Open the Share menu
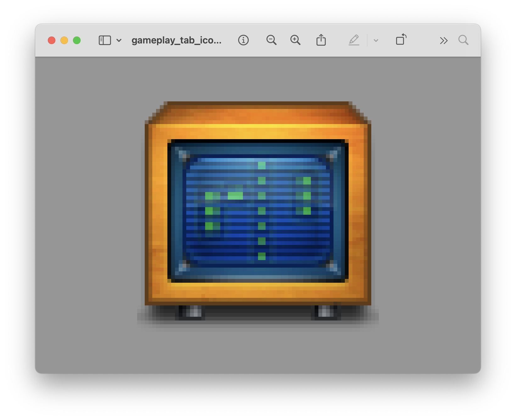516x420 pixels. (321, 40)
